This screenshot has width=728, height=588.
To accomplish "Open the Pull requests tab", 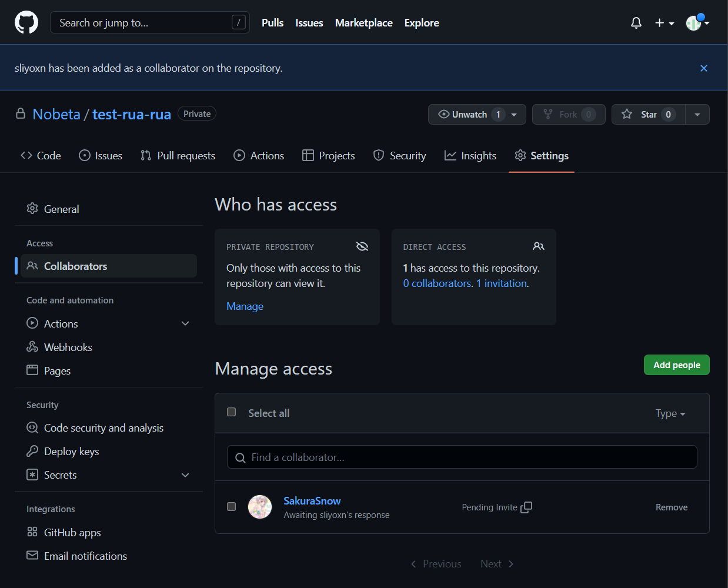I will pyautogui.click(x=178, y=156).
